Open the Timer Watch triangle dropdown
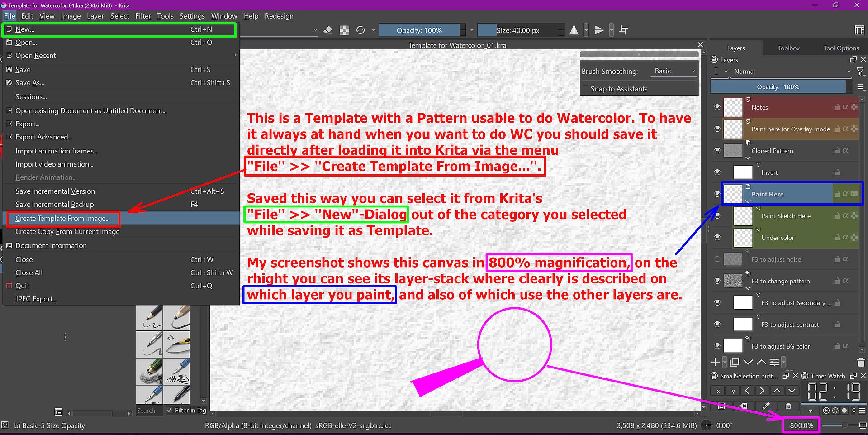This screenshot has height=435, width=868. click(x=811, y=411)
